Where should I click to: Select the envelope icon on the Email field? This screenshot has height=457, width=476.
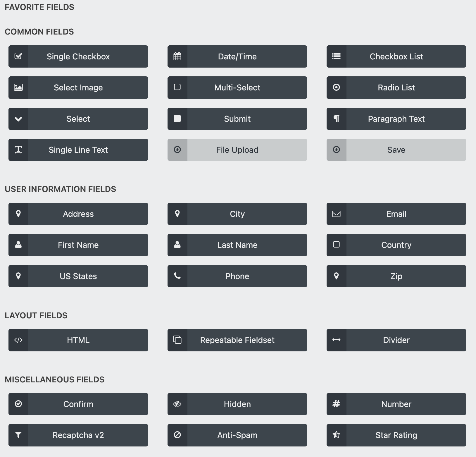[337, 214]
